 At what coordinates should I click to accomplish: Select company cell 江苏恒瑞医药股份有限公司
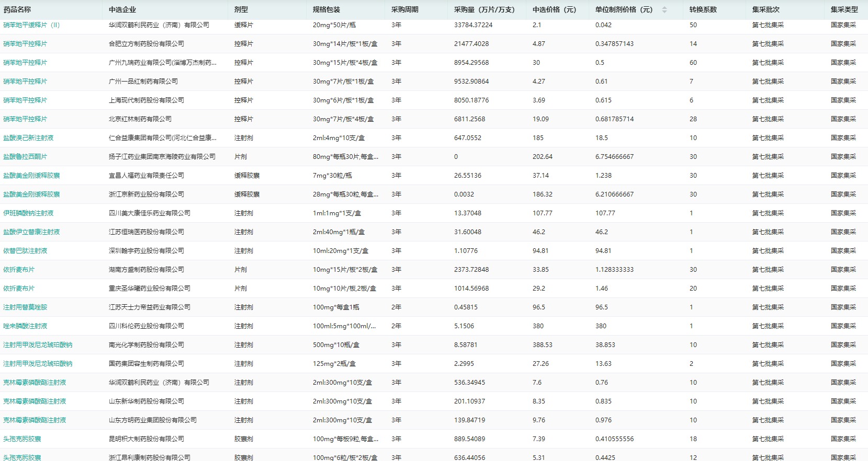coord(146,232)
